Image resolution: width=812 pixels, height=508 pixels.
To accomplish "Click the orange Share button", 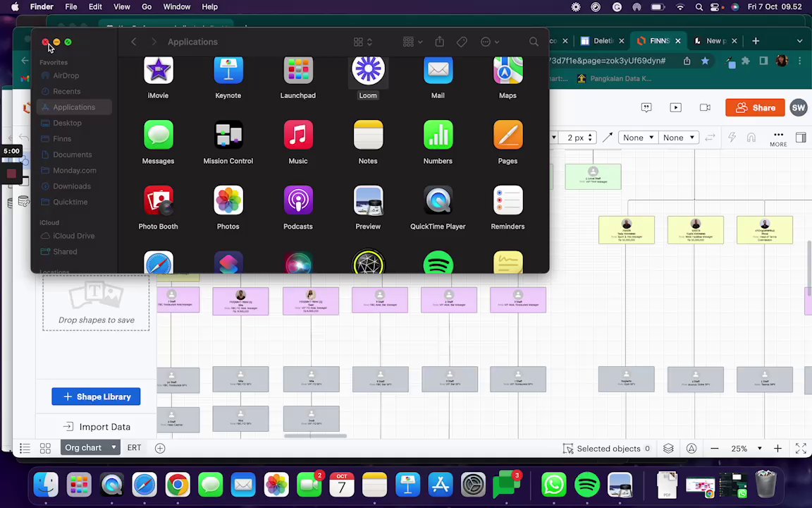I will (x=755, y=108).
